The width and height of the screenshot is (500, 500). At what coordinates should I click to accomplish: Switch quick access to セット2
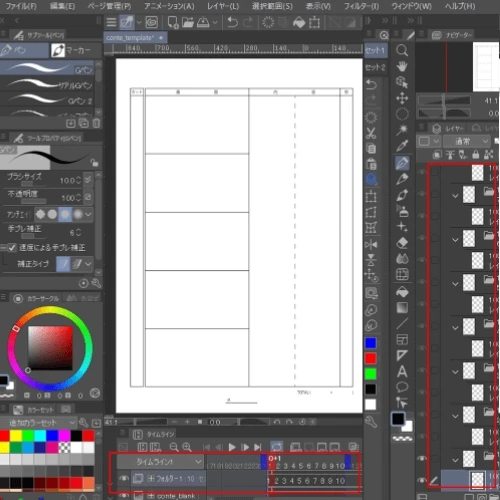(376, 67)
